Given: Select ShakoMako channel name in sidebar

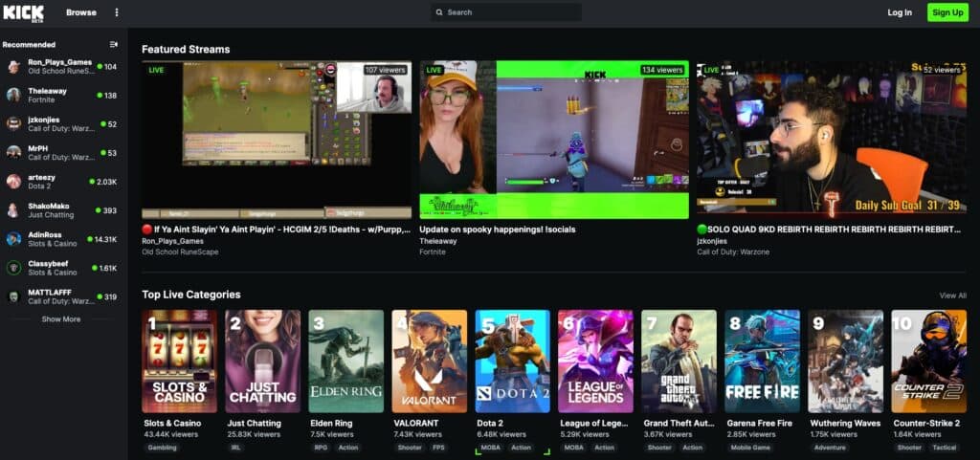Looking at the screenshot, I should [x=49, y=206].
